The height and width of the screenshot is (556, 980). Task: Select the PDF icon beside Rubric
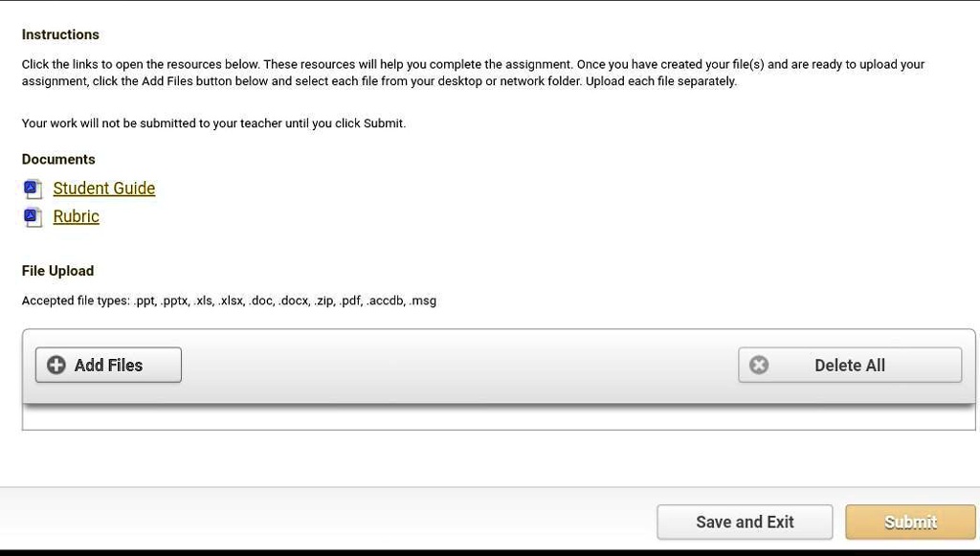33,216
